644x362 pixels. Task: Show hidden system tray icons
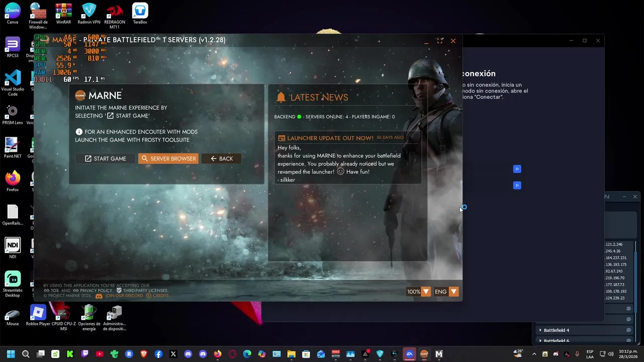(534, 354)
